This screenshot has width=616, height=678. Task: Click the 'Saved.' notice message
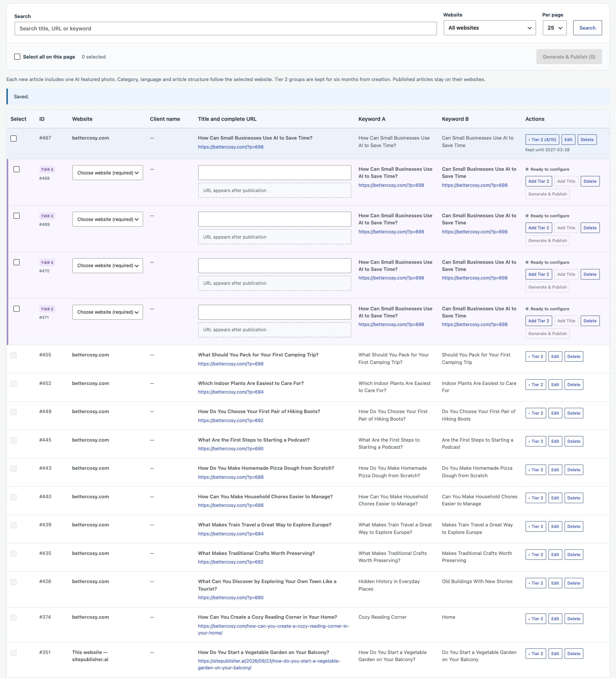21,97
